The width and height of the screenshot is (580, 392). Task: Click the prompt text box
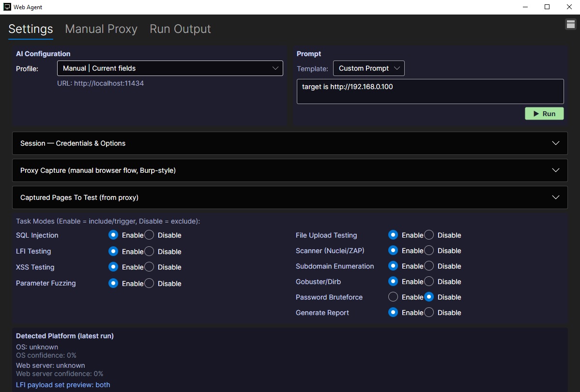pos(430,91)
